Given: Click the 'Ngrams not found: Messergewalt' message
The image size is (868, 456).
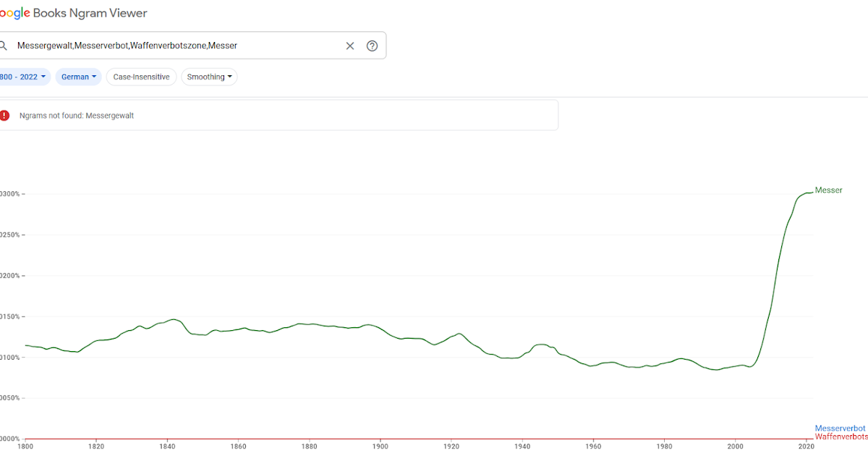Looking at the screenshot, I should click(x=76, y=116).
